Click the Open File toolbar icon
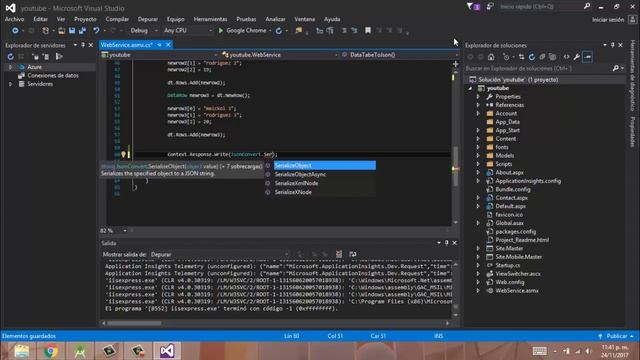Viewport: 640px width, 360px height. pos(61,31)
